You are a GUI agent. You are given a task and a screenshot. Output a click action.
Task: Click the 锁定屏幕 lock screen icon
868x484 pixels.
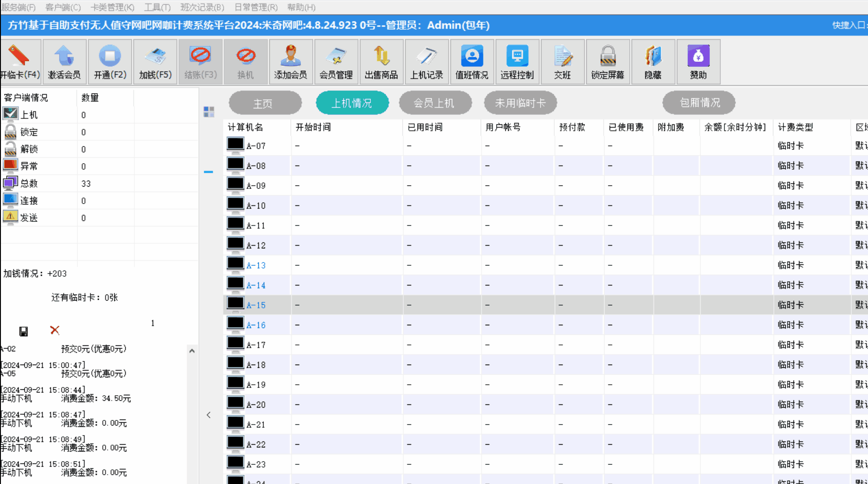[607, 62]
